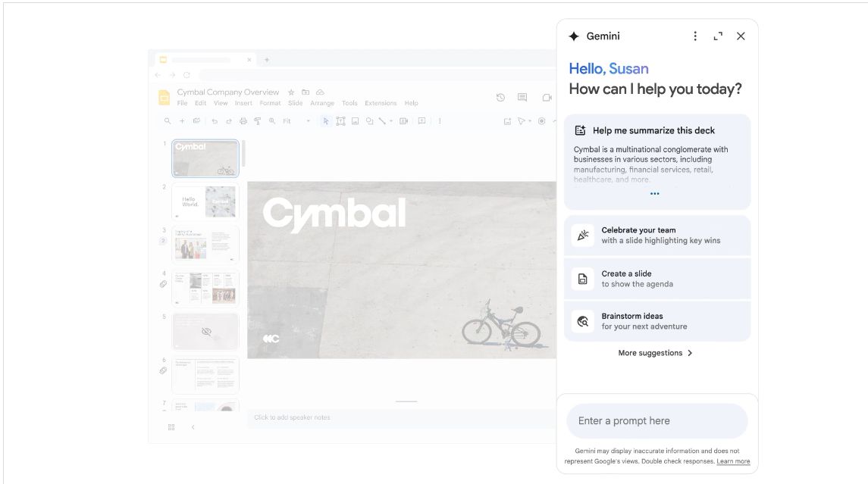The image size is (868, 484).
Task: Click the Gemini sparkle logo icon
Action: pos(574,36)
